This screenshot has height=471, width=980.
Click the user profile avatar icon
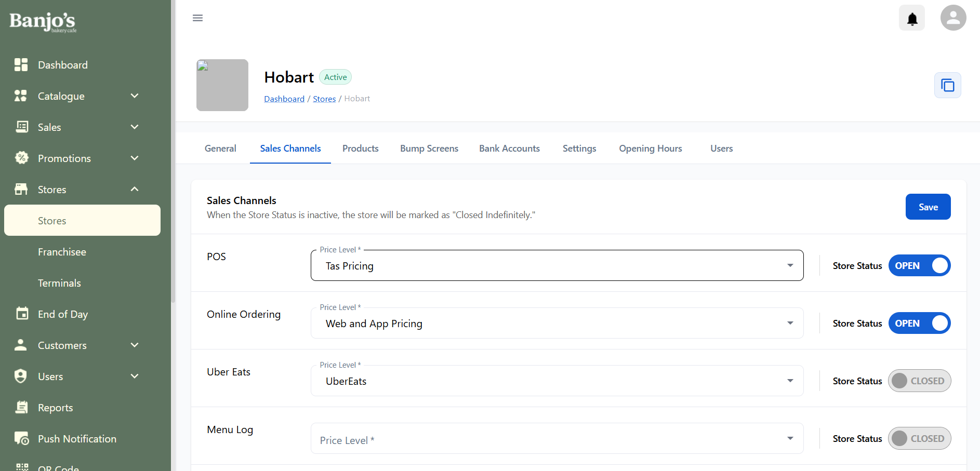pos(953,18)
